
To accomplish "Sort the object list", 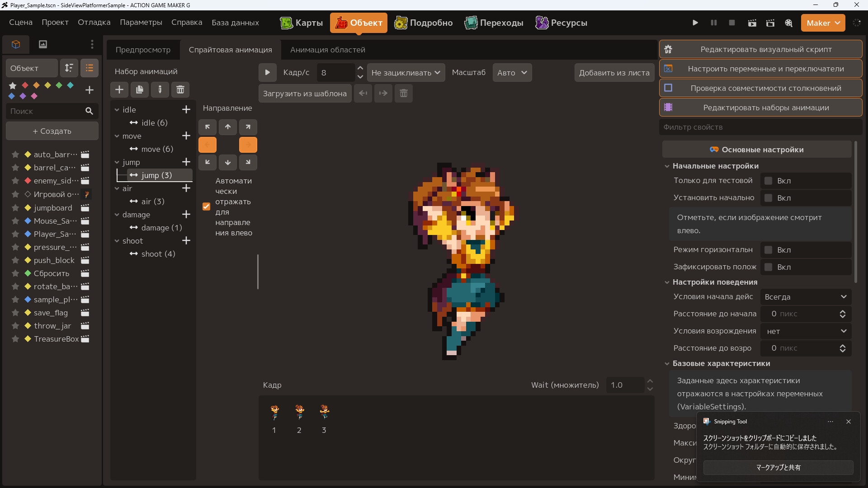I will pyautogui.click(x=69, y=68).
